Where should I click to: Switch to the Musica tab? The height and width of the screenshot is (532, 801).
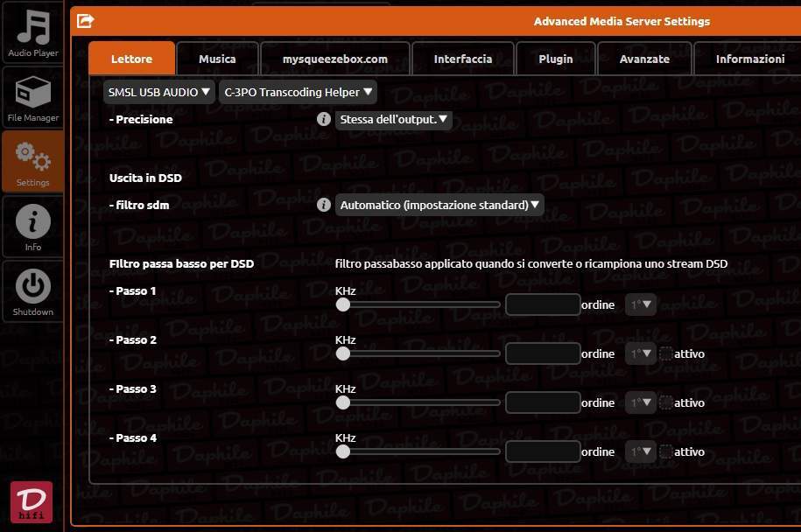point(217,59)
